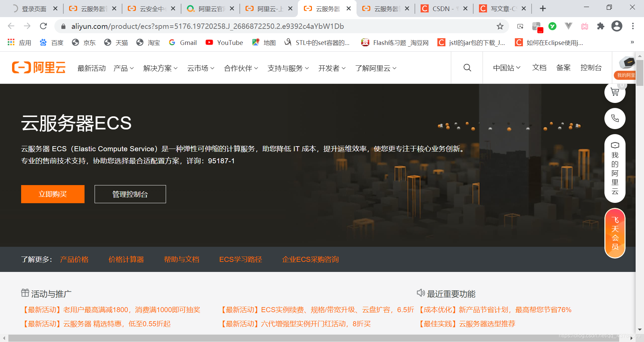Click 最新活动 in navigation
644x342 pixels.
92,68
